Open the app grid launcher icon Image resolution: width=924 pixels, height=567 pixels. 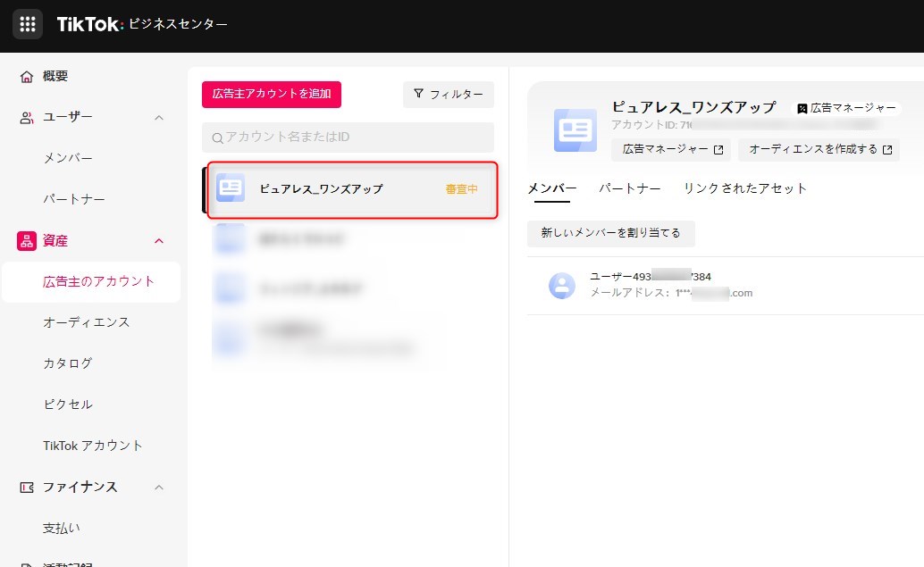pyautogui.click(x=27, y=24)
